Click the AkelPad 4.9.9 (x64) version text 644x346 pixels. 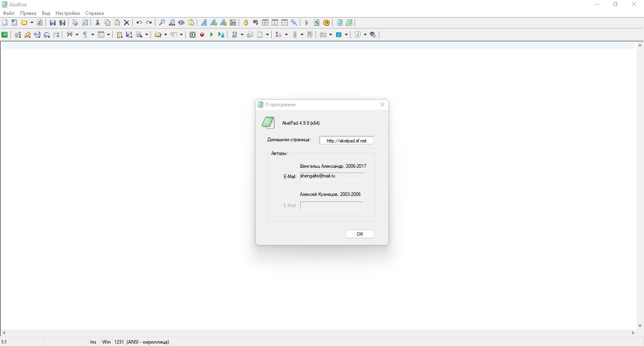click(x=301, y=123)
